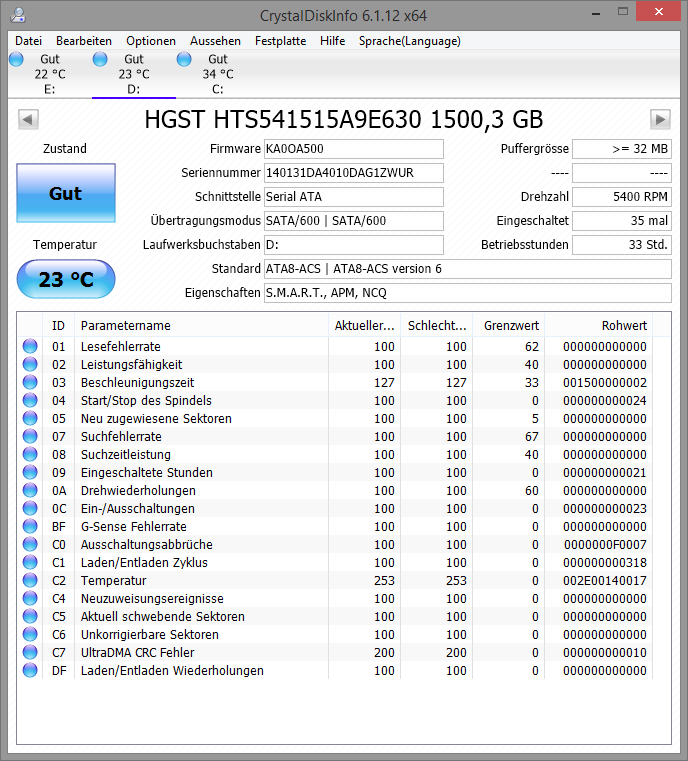Switch to drive E: tab at 22 °C
The image size is (688, 761).
tap(50, 74)
